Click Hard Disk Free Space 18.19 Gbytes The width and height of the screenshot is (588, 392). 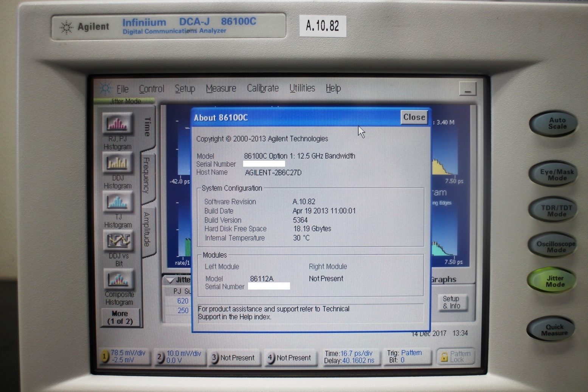point(312,229)
